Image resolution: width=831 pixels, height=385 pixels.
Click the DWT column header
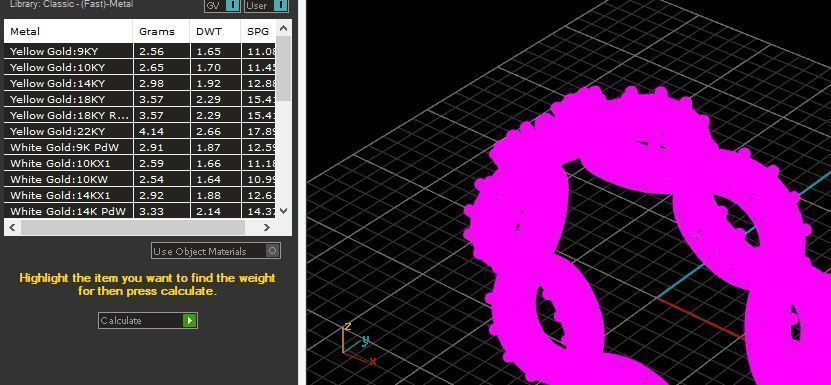[215, 31]
